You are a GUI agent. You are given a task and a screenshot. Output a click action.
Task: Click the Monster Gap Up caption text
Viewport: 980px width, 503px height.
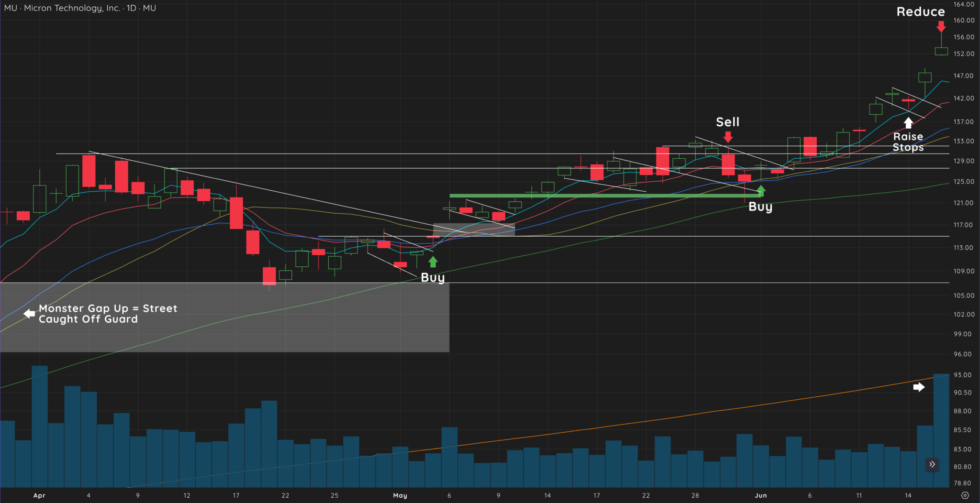click(x=107, y=314)
